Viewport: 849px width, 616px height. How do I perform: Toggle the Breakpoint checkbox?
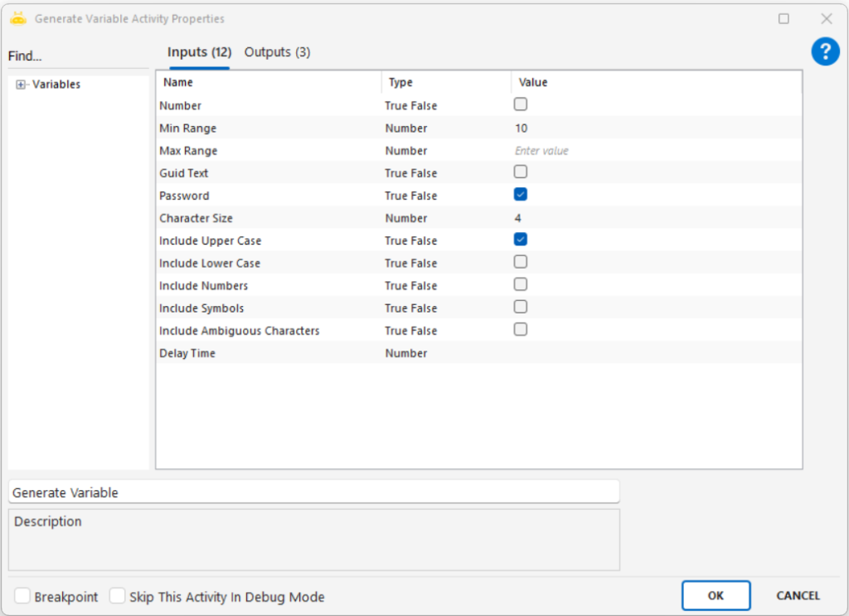click(x=22, y=596)
